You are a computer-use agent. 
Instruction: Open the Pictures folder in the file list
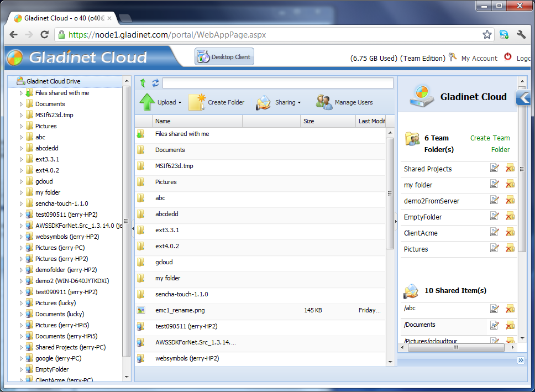[166, 182]
